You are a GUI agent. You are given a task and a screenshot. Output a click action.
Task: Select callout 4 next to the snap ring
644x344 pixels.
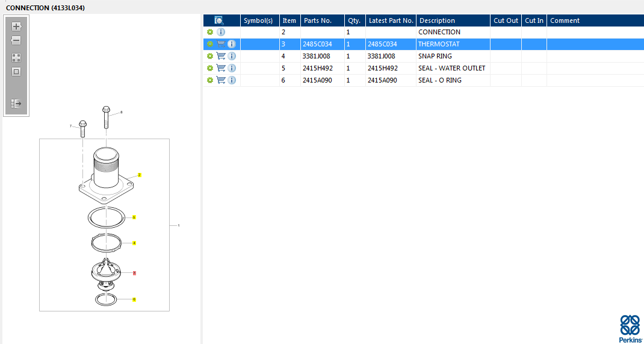click(x=134, y=243)
